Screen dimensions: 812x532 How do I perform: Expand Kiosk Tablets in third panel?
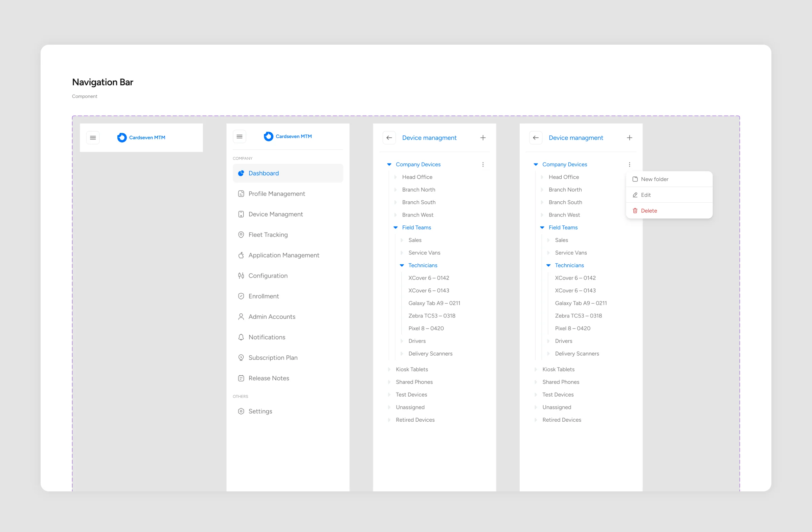click(389, 369)
